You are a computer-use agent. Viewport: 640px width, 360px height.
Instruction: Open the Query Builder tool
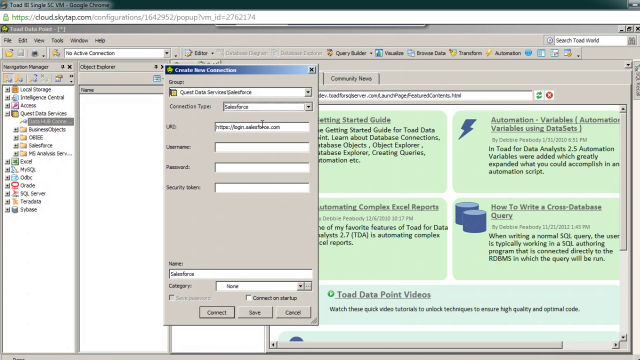coord(347,53)
